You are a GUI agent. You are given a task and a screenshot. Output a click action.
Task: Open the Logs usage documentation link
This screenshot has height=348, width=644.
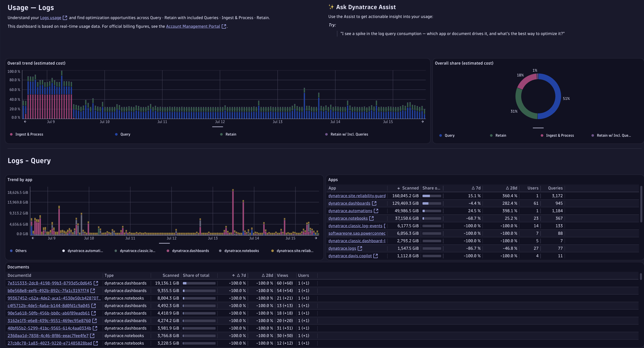[50, 18]
